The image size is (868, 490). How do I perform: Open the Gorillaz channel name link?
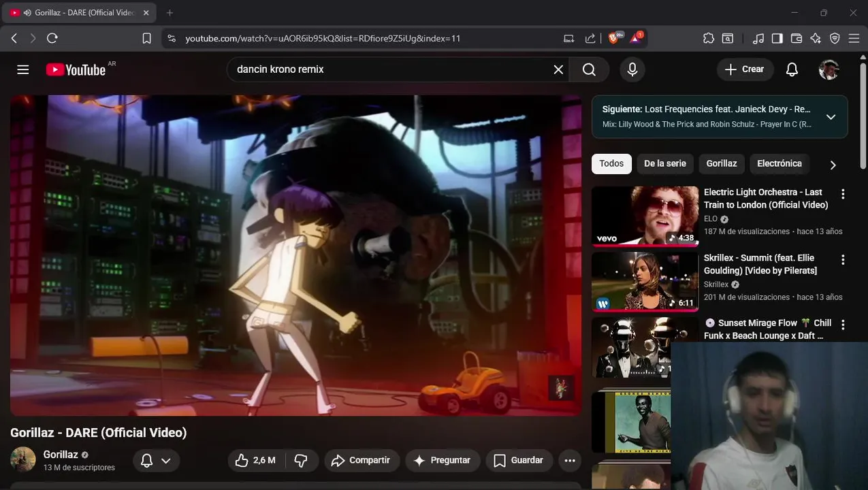tap(61, 455)
